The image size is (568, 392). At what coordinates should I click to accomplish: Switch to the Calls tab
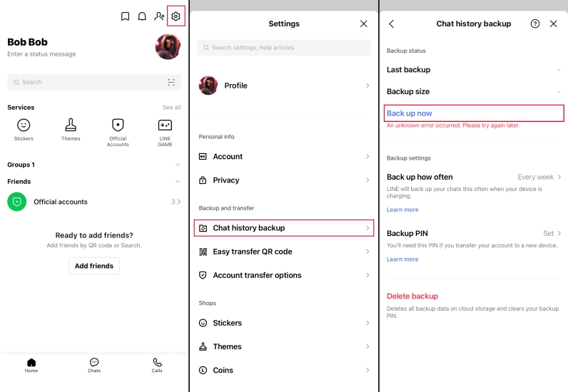coord(157,365)
